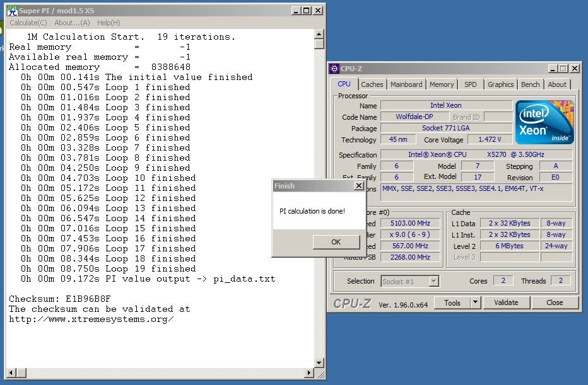Click the Super PI vertical scrollbar down arrow

(x=319, y=362)
